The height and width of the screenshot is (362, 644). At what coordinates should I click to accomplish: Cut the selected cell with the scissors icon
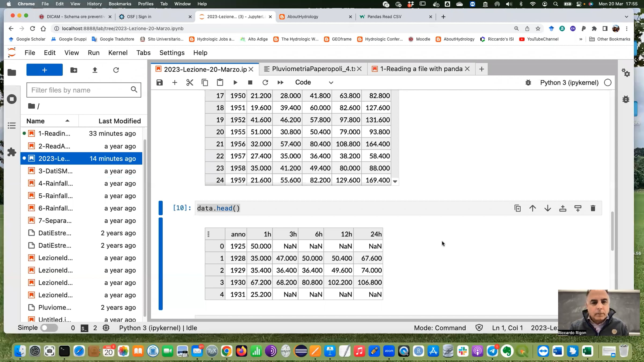pyautogui.click(x=190, y=82)
